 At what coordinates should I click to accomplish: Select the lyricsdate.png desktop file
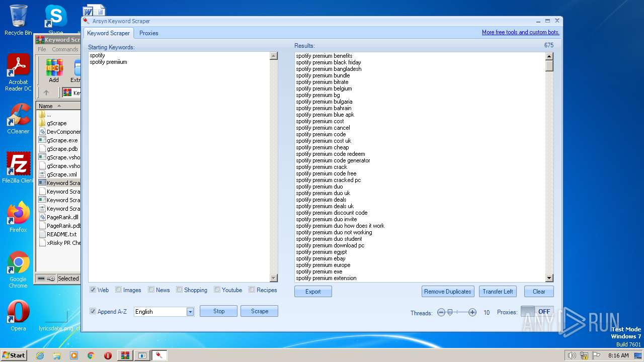[x=56, y=320]
